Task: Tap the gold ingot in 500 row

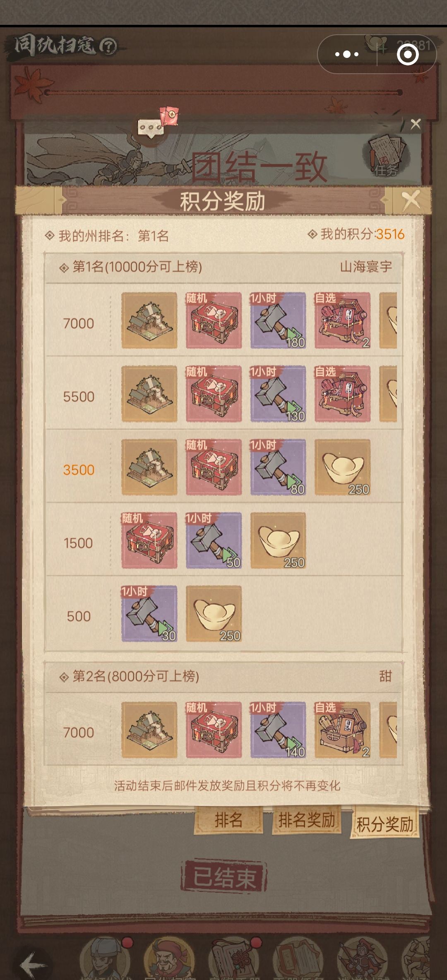Action: [214, 614]
